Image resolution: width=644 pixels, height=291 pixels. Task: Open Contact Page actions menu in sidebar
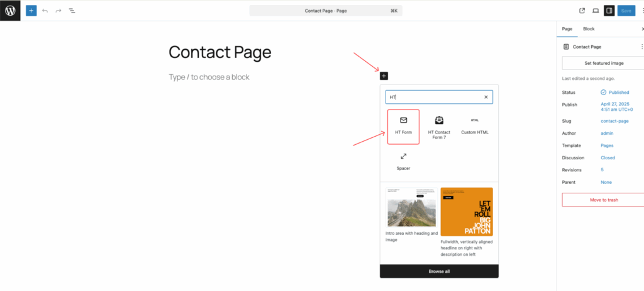[x=642, y=47]
